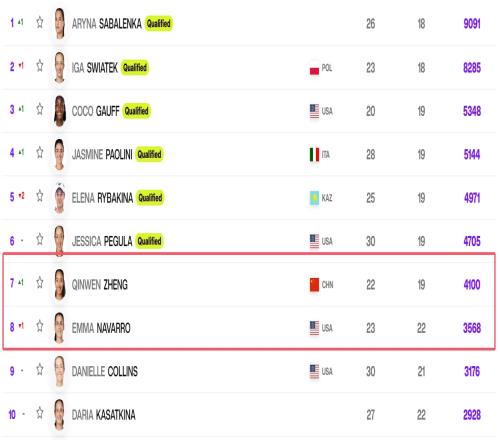Toggle favorite star for Iga Swiatek
Screen dimensions: 500x440
pyautogui.click(x=40, y=66)
